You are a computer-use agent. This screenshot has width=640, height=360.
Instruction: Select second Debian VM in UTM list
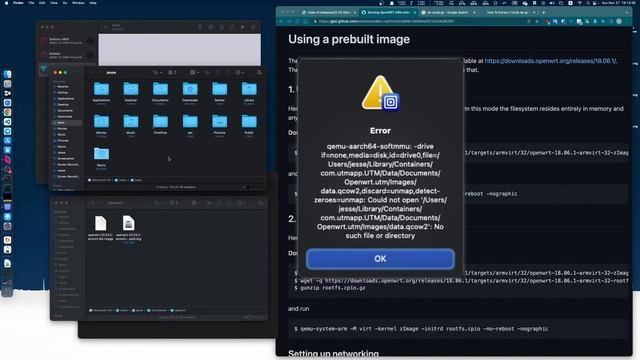(x=67, y=55)
